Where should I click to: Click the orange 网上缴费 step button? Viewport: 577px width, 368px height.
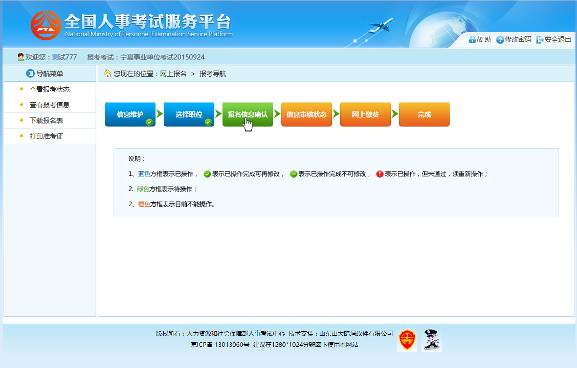coord(365,114)
